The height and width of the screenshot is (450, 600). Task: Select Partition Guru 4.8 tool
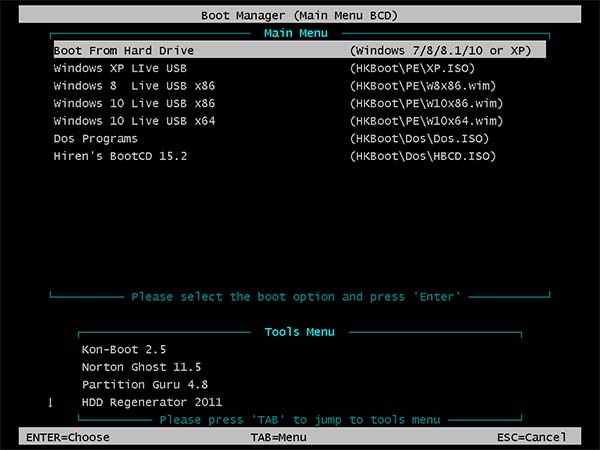[x=145, y=385]
